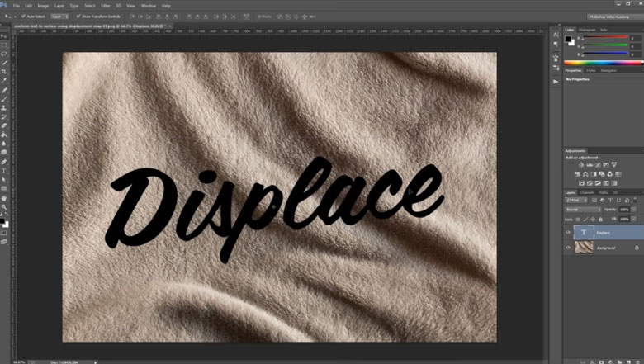Select the Zoom tool

(4, 207)
